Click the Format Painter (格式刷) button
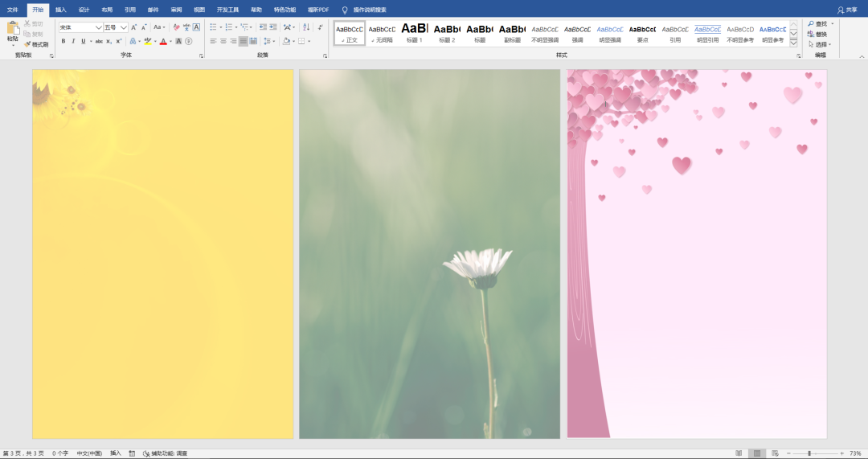Viewport: 868px width, 459px height. tap(37, 44)
